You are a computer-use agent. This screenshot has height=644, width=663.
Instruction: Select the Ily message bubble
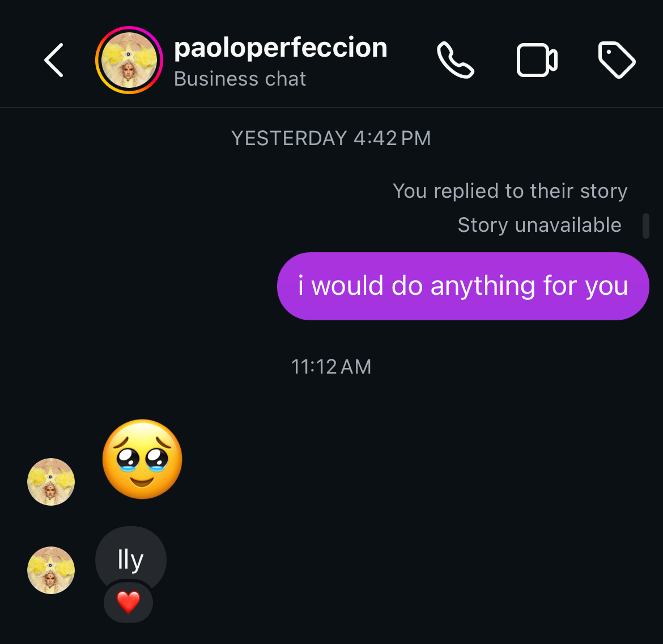(131, 560)
